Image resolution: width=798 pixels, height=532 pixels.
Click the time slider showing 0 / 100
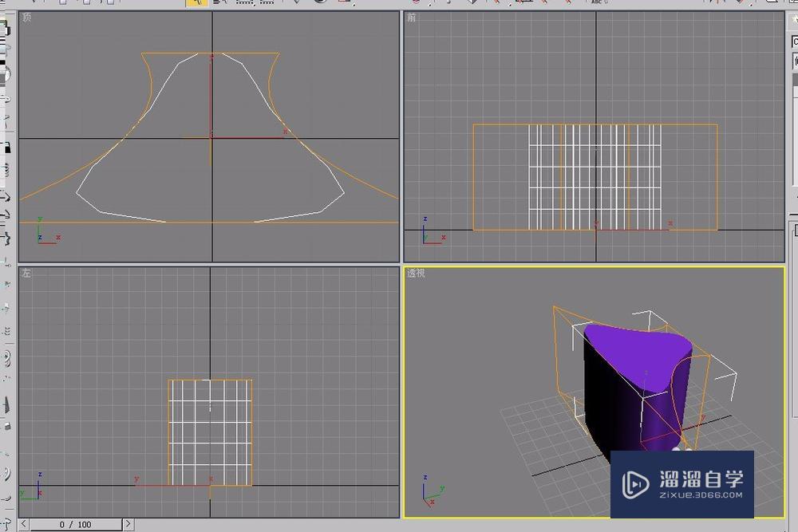pyautogui.click(x=76, y=524)
